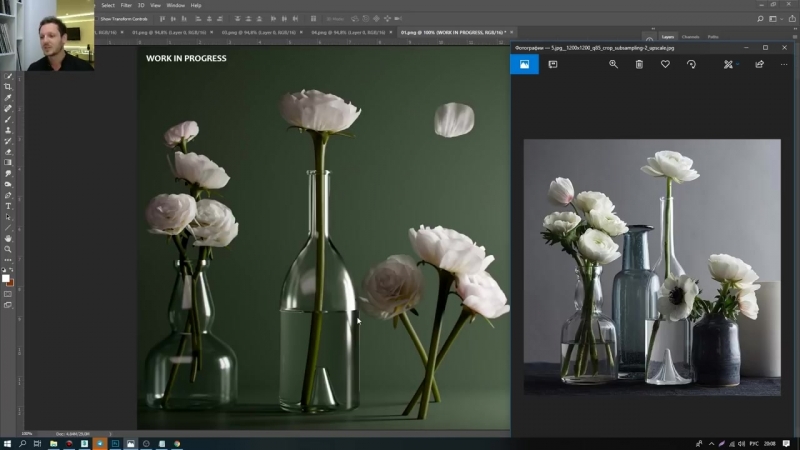
Task: Add photo to favorites with heart icon
Action: point(665,64)
